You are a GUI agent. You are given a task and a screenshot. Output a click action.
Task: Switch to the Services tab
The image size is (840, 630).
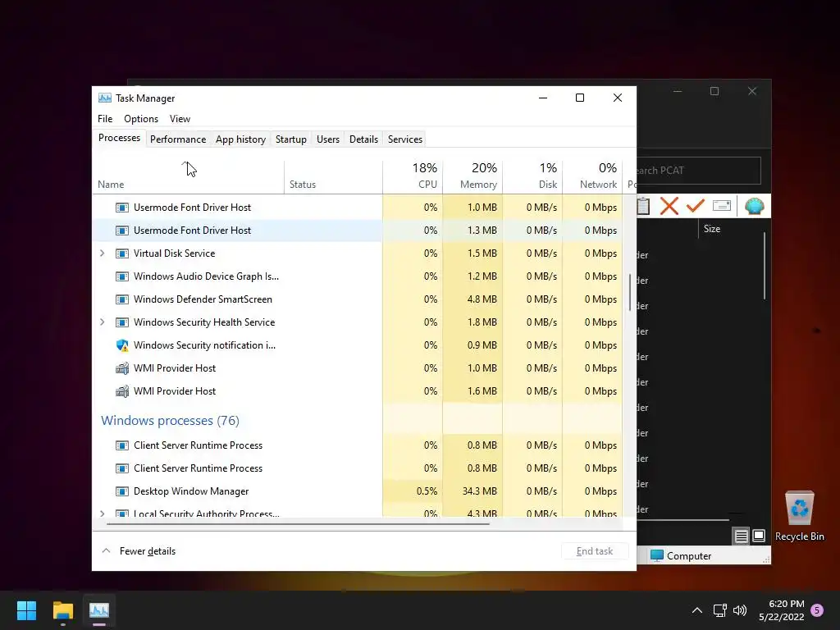pos(405,139)
